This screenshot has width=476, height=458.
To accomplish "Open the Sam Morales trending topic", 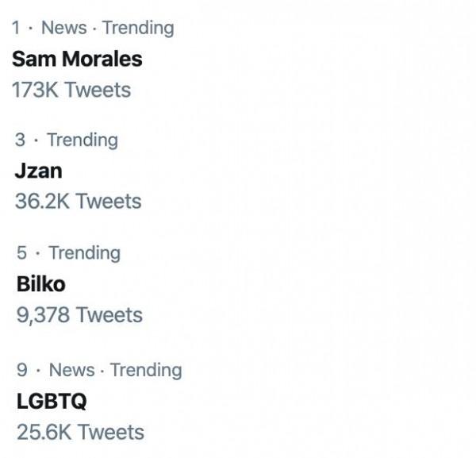I will click(77, 59).
